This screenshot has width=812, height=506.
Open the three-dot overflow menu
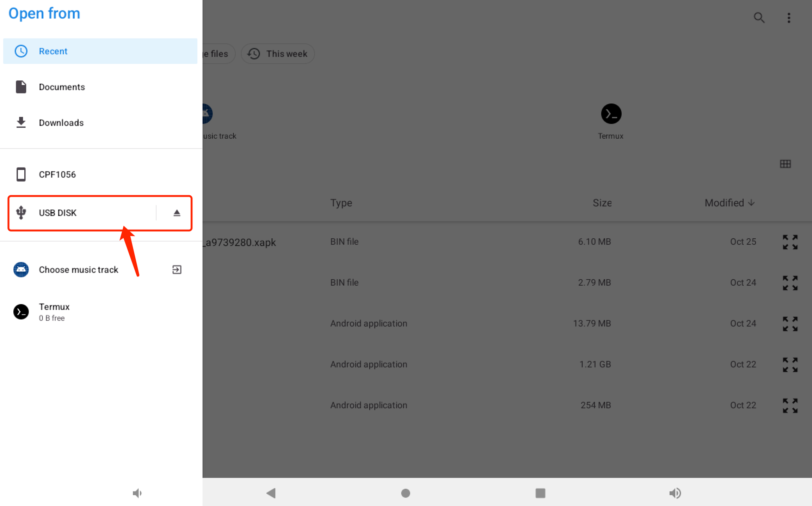click(789, 18)
